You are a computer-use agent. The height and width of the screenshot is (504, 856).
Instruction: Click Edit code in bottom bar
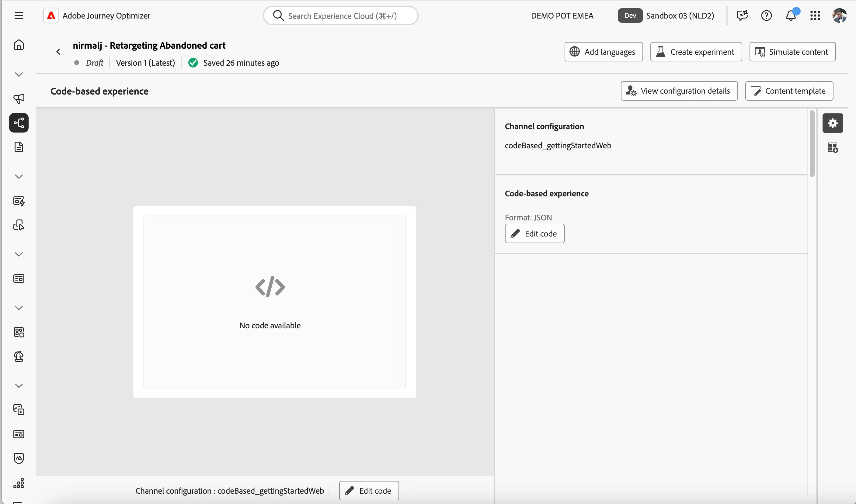(369, 490)
